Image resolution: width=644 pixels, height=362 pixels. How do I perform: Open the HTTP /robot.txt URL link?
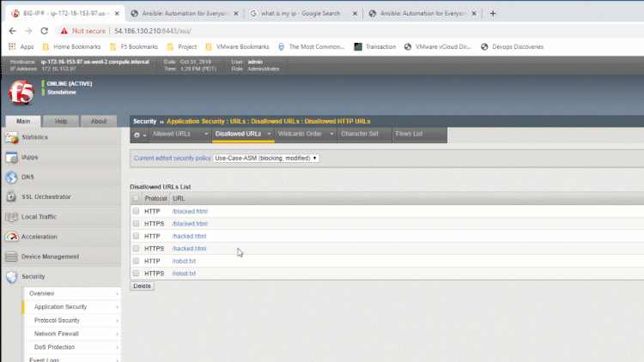pyautogui.click(x=184, y=261)
